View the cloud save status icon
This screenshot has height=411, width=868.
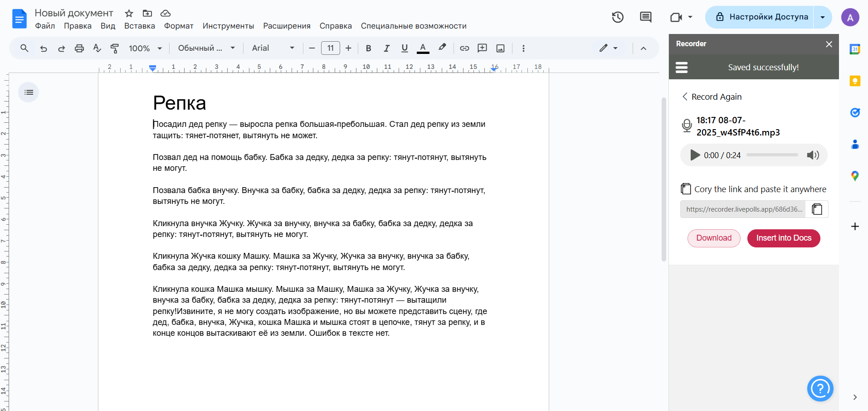click(166, 13)
